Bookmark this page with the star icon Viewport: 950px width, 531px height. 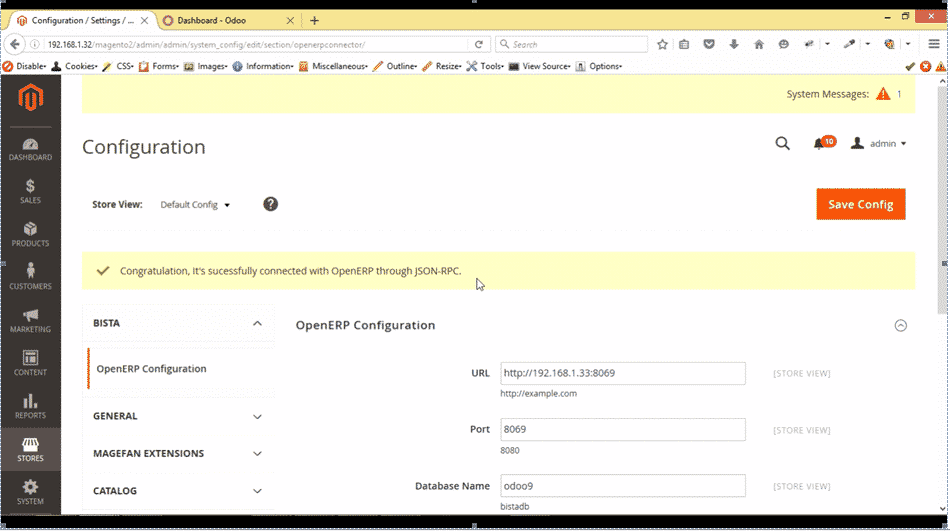(662, 44)
